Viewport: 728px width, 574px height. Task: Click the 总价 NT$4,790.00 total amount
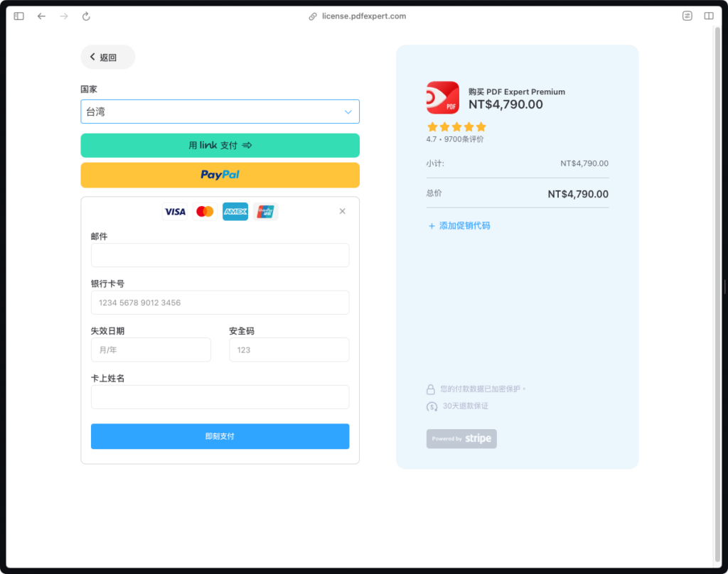tap(578, 194)
